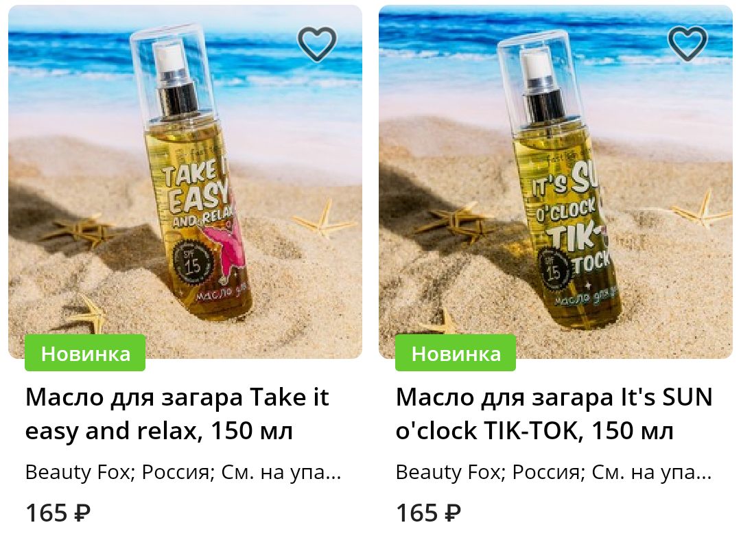Click Новинка badge on Take it easy card
The height and width of the screenshot is (560, 741).
pos(85,353)
